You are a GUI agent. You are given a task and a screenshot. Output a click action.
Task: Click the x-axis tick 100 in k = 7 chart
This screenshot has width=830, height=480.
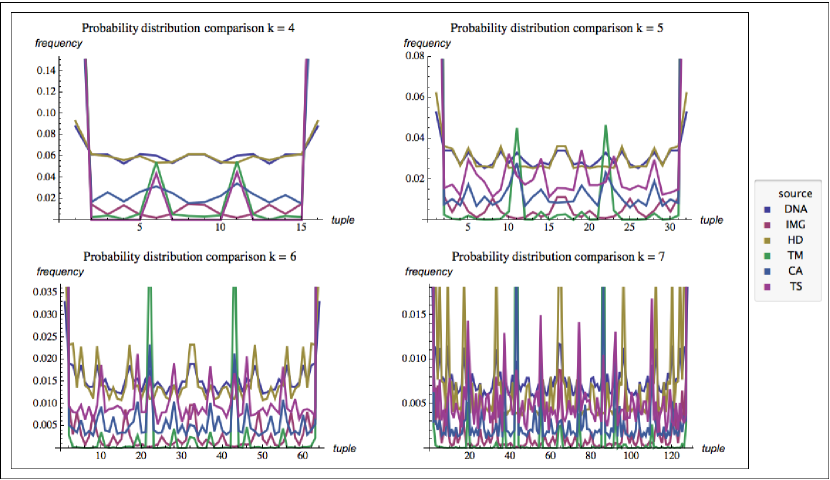click(x=631, y=456)
